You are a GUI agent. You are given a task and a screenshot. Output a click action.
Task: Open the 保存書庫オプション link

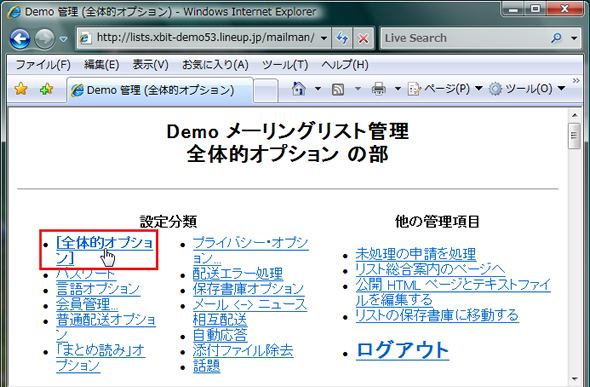click(x=248, y=289)
